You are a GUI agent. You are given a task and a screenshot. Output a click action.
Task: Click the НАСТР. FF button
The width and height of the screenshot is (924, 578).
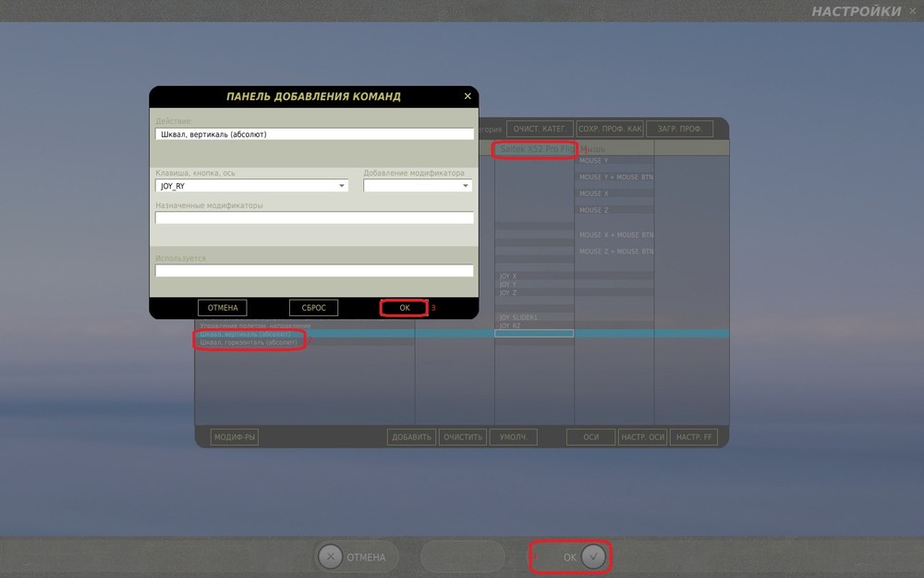click(x=694, y=437)
